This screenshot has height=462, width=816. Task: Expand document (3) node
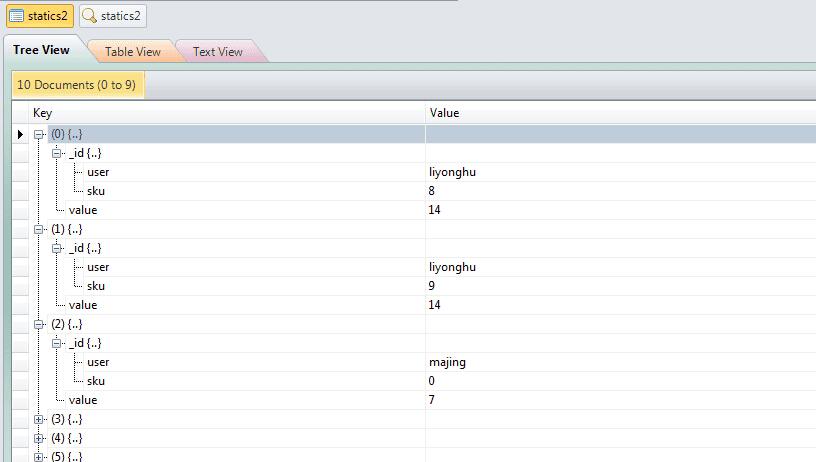39,419
